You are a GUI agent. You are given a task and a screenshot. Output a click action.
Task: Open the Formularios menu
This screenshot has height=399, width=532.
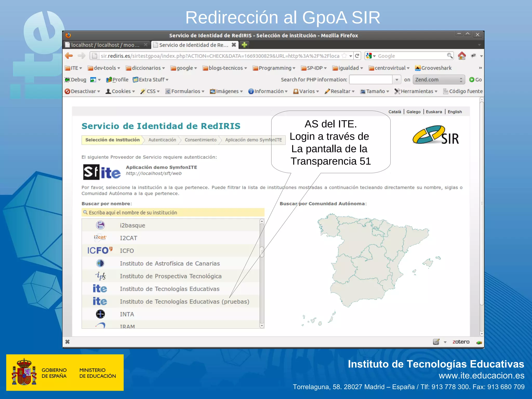[185, 91]
